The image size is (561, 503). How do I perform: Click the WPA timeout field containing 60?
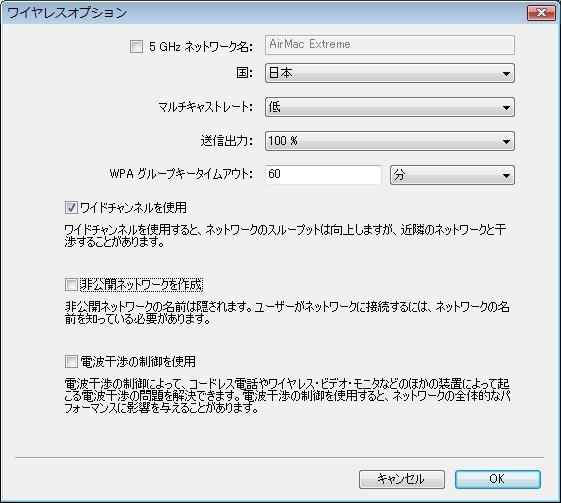[323, 175]
